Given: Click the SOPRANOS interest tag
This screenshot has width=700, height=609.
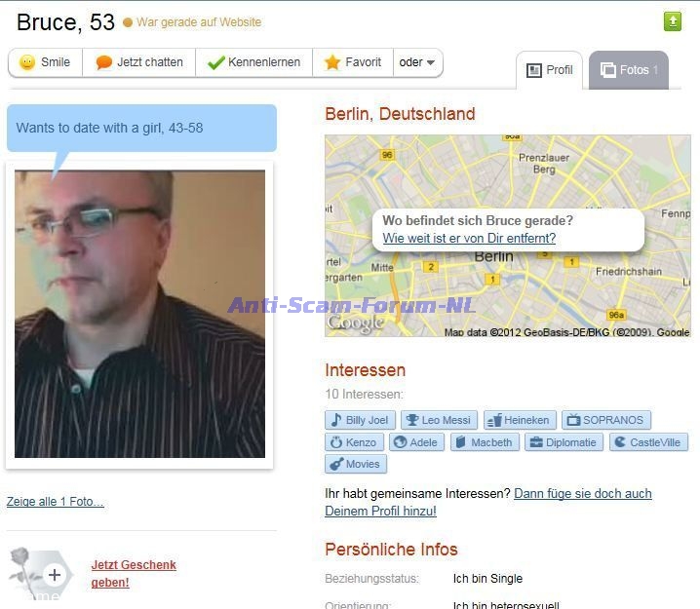Looking at the screenshot, I should (x=606, y=420).
